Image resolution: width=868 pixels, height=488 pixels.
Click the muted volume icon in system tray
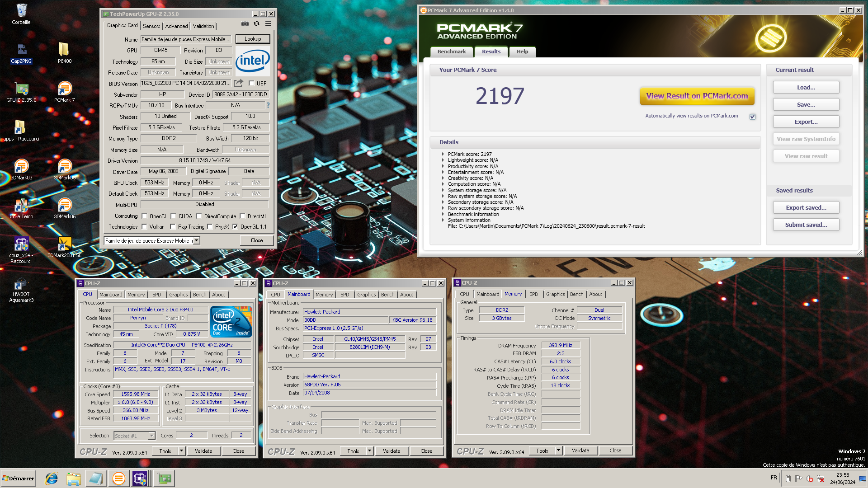810,479
